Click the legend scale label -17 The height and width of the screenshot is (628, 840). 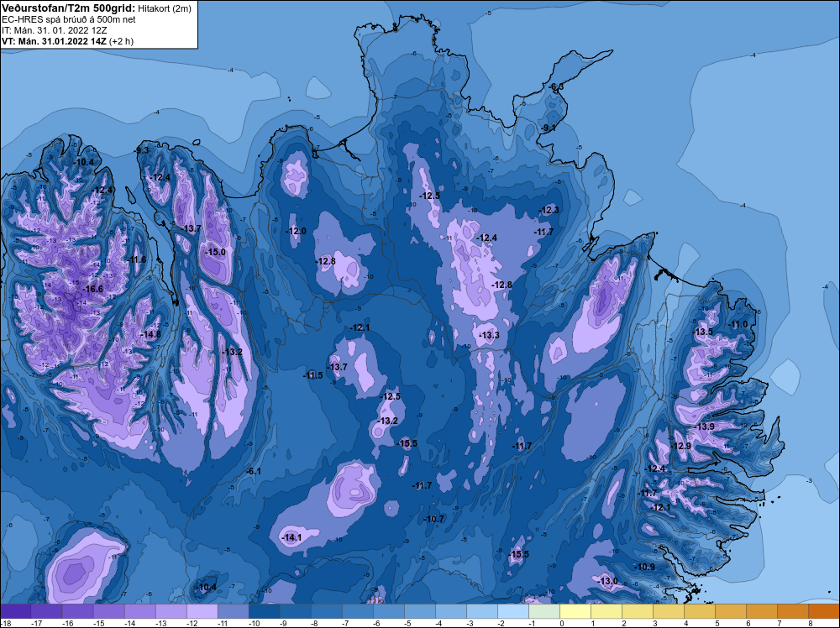36,623
